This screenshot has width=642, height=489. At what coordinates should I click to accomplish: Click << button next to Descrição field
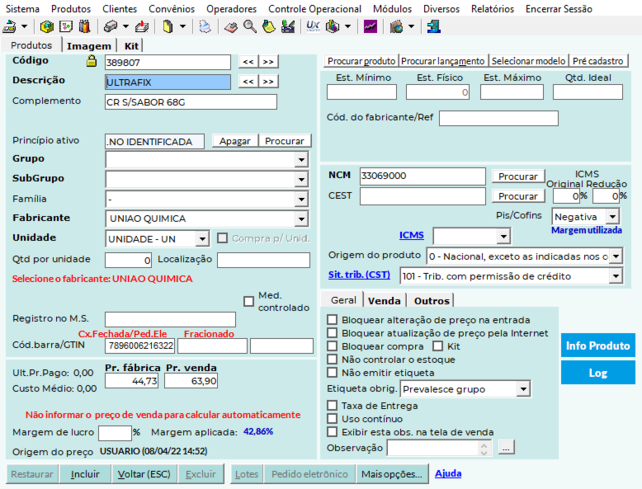(x=248, y=82)
